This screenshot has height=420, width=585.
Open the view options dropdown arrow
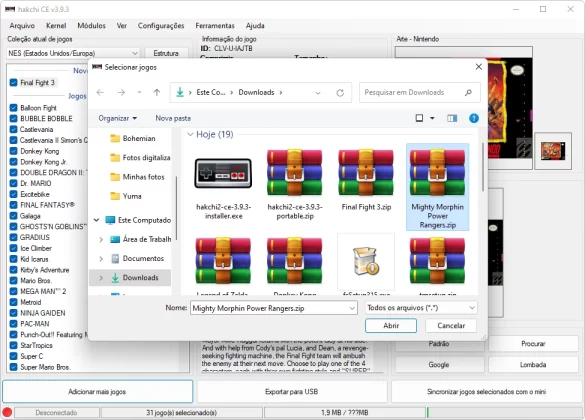[x=432, y=118]
